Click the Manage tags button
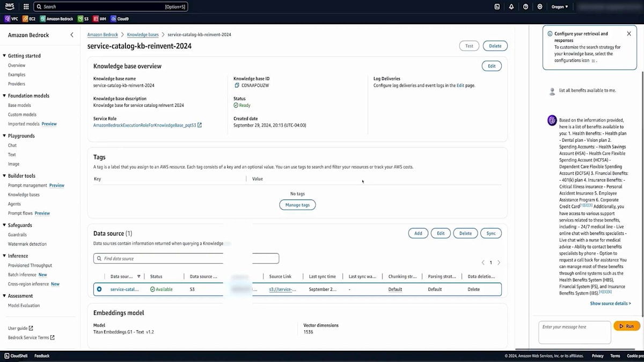This screenshot has width=644, height=362. point(297,205)
